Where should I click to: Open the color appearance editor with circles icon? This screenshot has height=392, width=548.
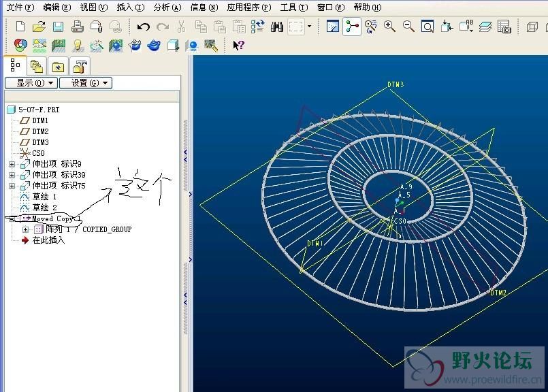coord(20,45)
